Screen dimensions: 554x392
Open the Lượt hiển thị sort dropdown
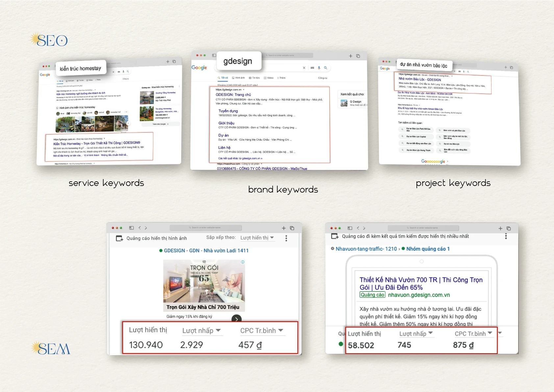click(257, 238)
